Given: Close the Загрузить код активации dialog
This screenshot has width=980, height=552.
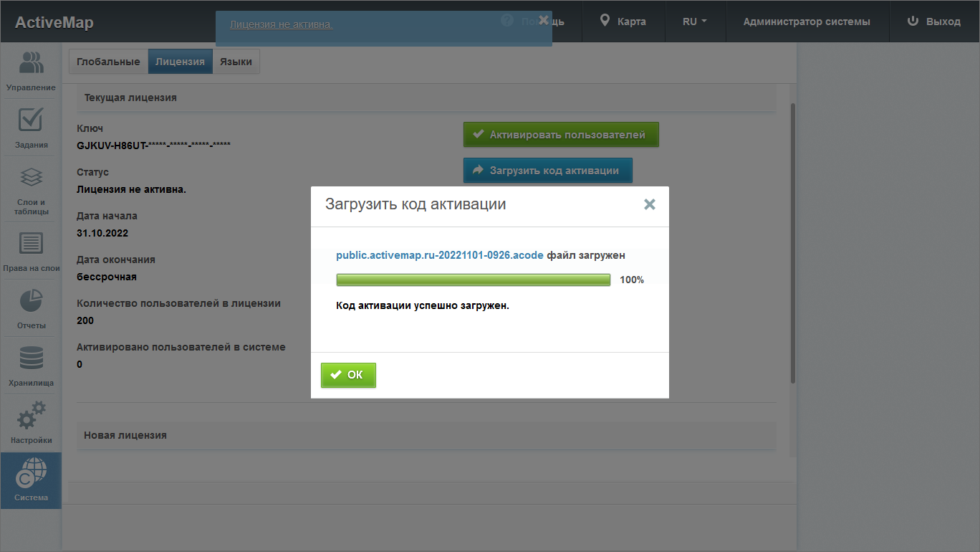Looking at the screenshot, I should pos(649,204).
